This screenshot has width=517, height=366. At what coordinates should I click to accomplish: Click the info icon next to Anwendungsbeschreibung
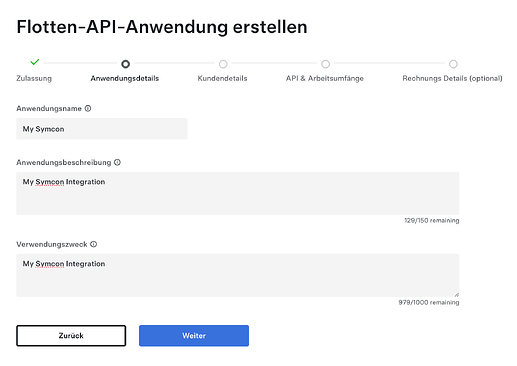117,162
